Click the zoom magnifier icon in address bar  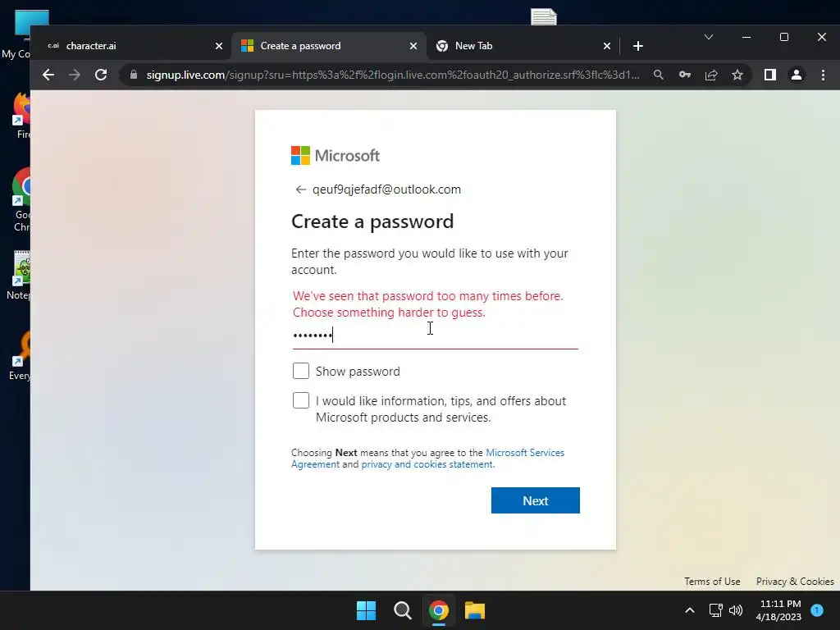click(x=659, y=75)
